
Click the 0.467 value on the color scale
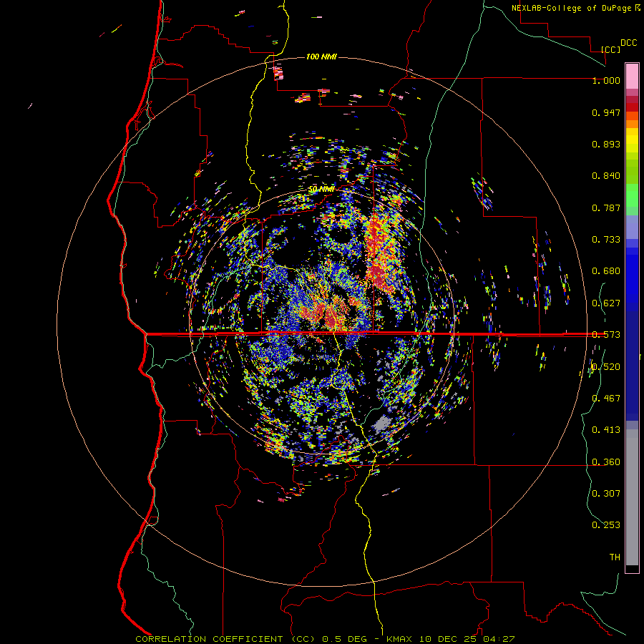[x=606, y=399]
